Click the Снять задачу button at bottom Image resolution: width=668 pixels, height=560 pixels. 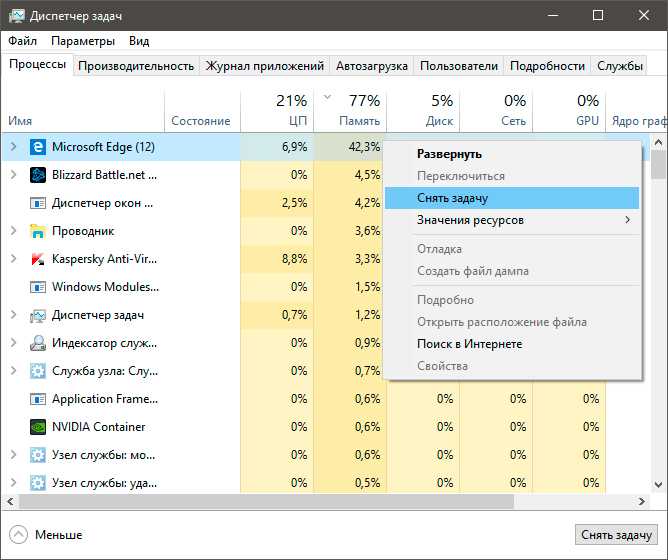(x=616, y=535)
